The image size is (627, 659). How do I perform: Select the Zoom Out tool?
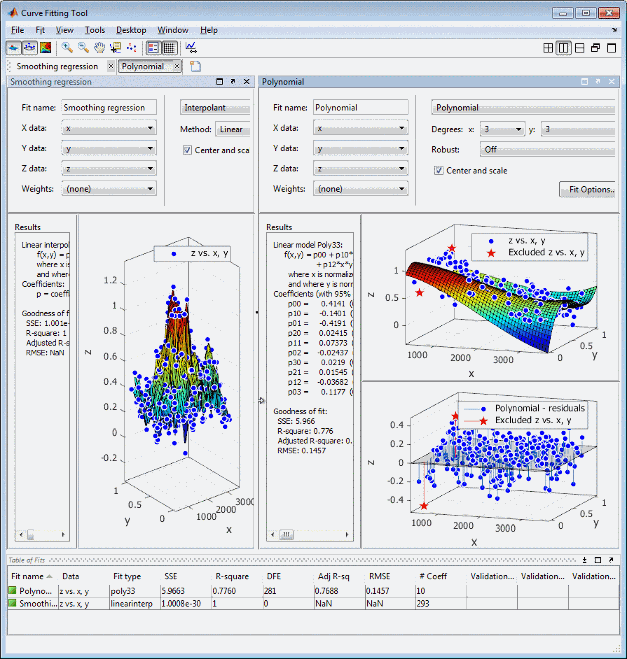coord(83,47)
